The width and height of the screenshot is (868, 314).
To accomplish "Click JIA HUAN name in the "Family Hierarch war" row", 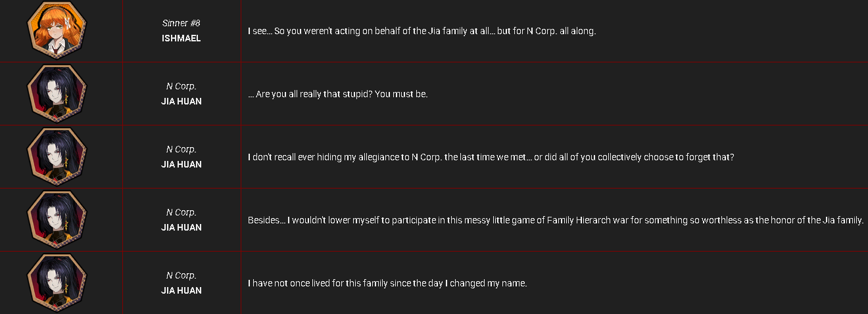I will click(181, 227).
